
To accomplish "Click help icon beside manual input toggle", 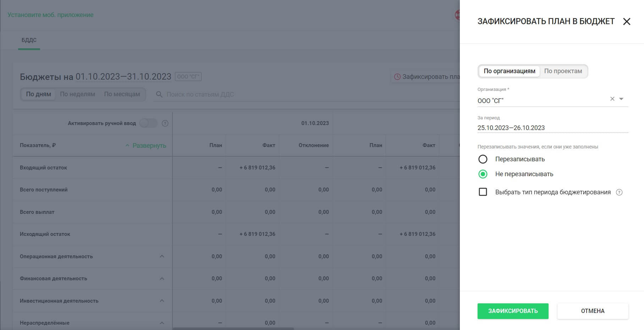I will coord(165,124).
